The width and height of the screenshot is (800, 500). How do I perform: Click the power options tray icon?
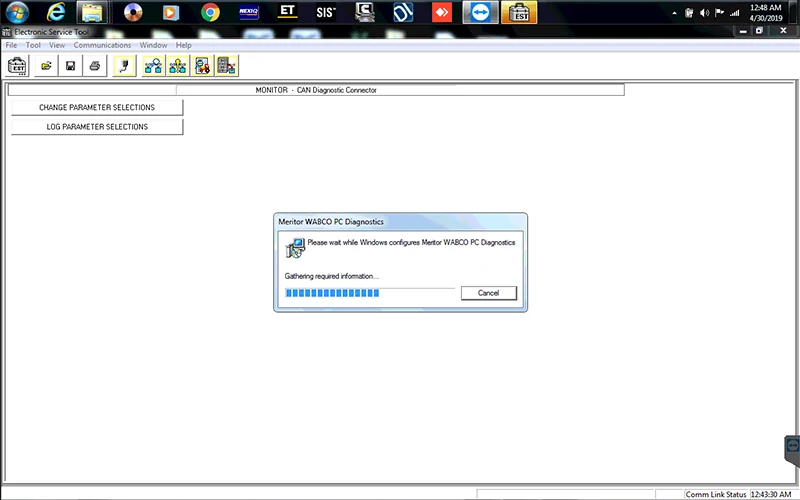689,13
